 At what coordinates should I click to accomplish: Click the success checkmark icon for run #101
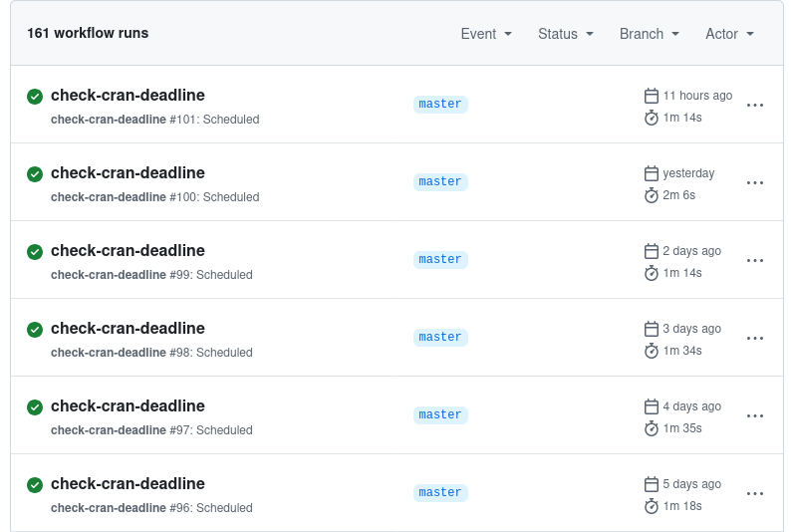(x=35, y=97)
